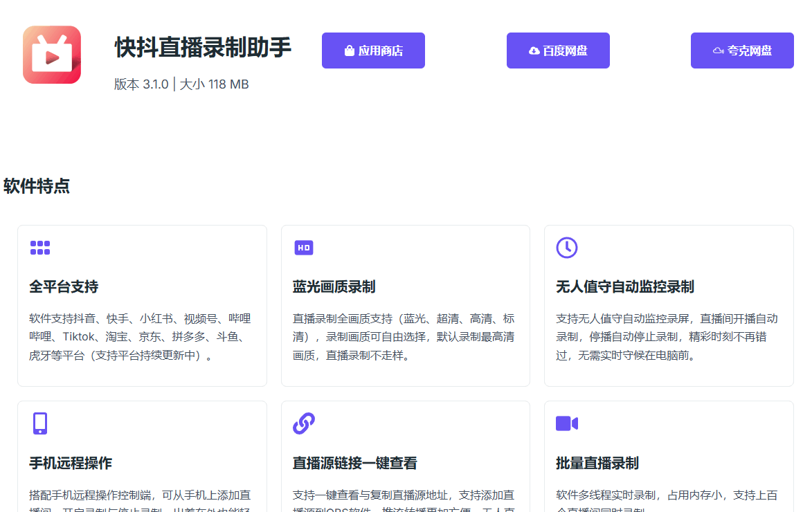Download via the 夸克网盘 button

tap(742, 51)
